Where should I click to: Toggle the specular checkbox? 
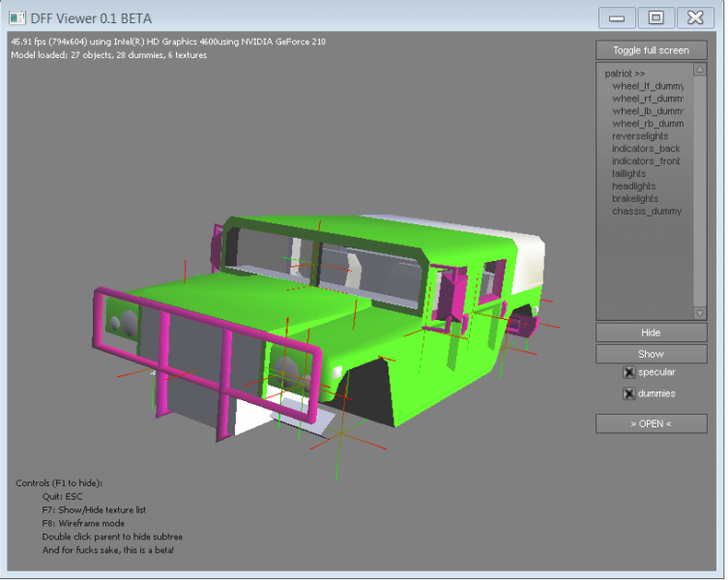(x=628, y=372)
